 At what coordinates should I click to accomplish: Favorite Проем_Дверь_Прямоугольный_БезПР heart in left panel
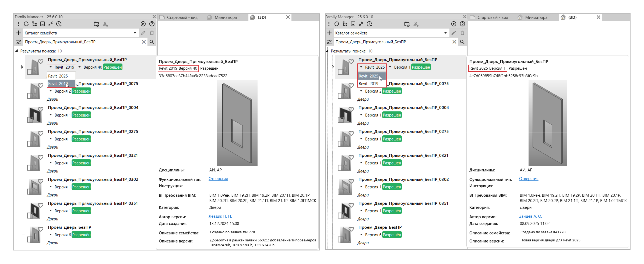click(41, 61)
